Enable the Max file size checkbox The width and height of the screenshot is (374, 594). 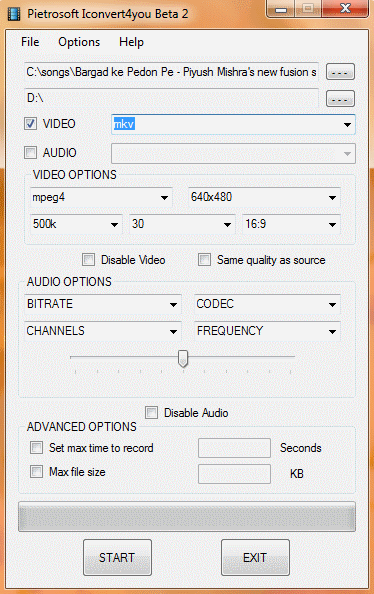36,472
